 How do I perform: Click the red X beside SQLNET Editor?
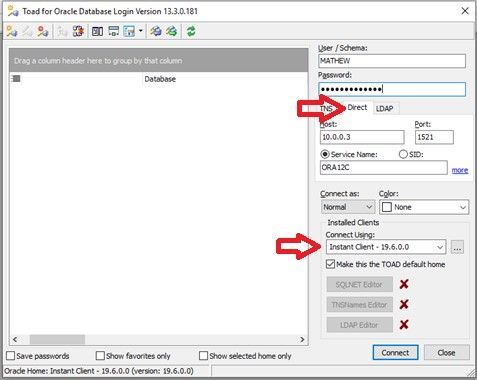[404, 284]
